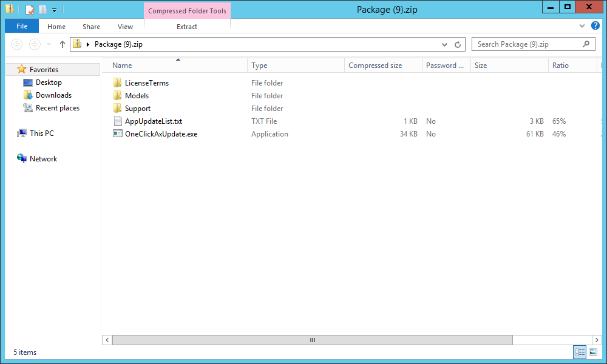The width and height of the screenshot is (607, 364).
Task: Expand the ribbon with the chevron
Action: point(582,26)
